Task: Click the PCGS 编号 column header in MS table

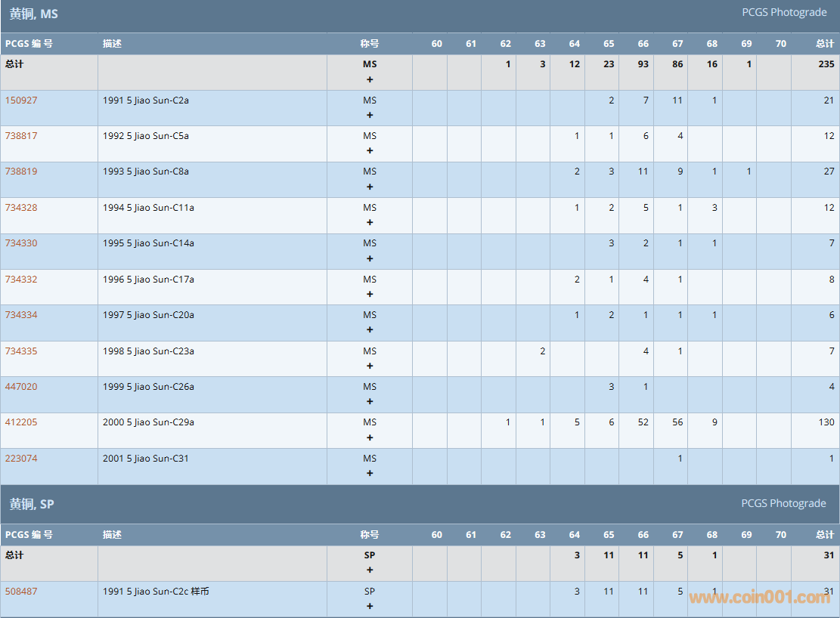Action: [x=29, y=44]
